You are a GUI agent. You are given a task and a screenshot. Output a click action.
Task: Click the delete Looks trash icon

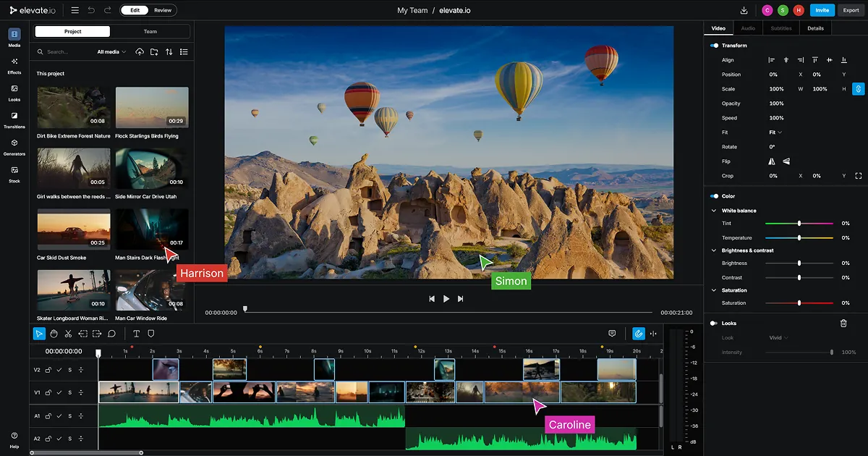click(x=843, y=324)
